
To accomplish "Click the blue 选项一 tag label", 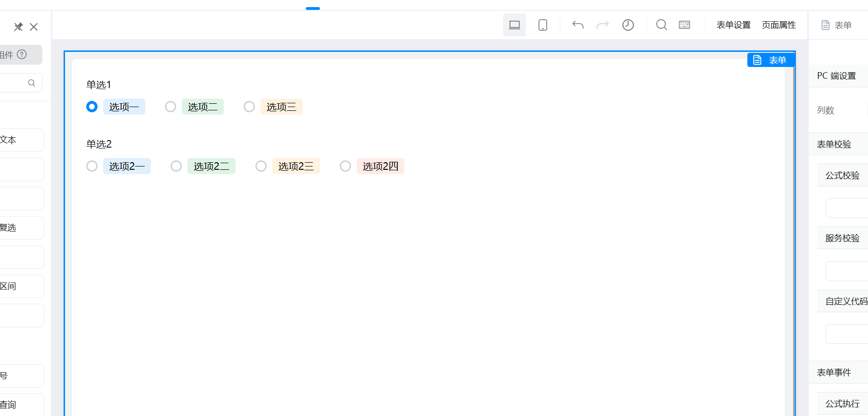I will click(x=124, y=107).
